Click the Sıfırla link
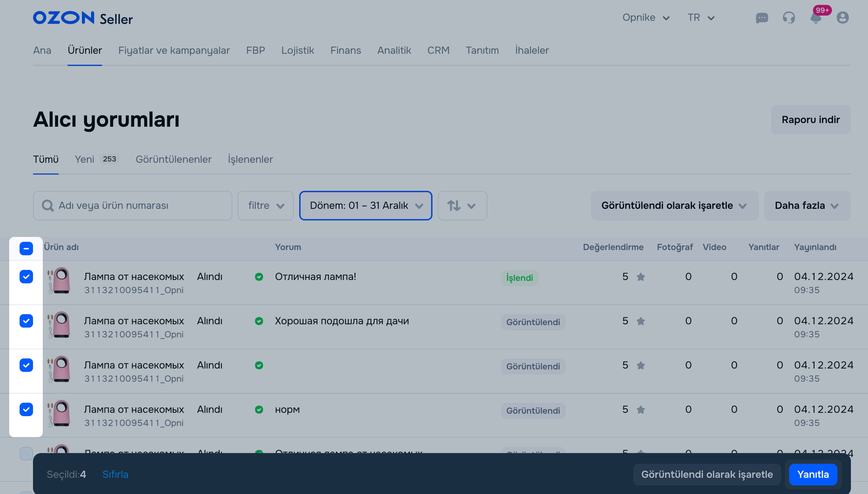This screenshot has width=868, height=494. pyautogui.click(x=115, y=474)
